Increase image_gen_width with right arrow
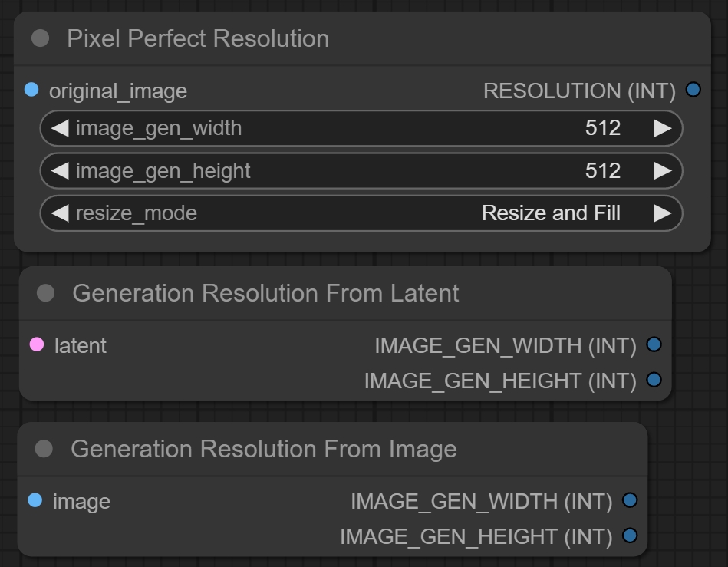 [x=663, y=128]
